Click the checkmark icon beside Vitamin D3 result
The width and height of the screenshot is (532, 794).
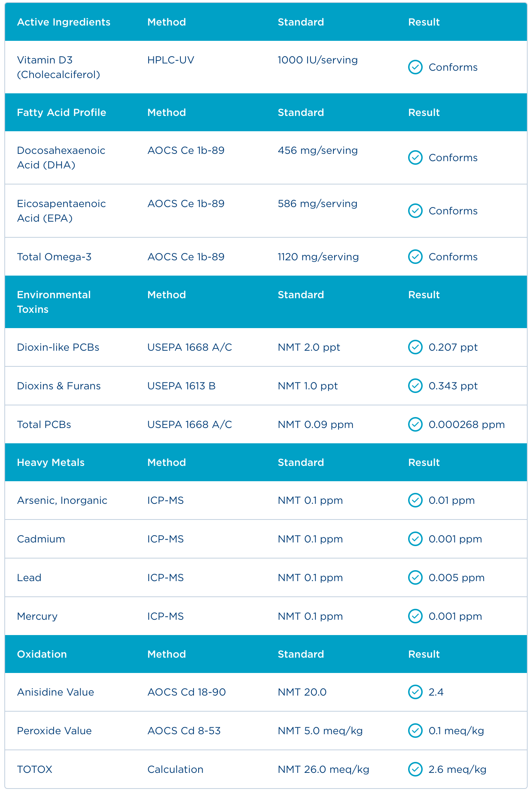(x=415, y=67)
